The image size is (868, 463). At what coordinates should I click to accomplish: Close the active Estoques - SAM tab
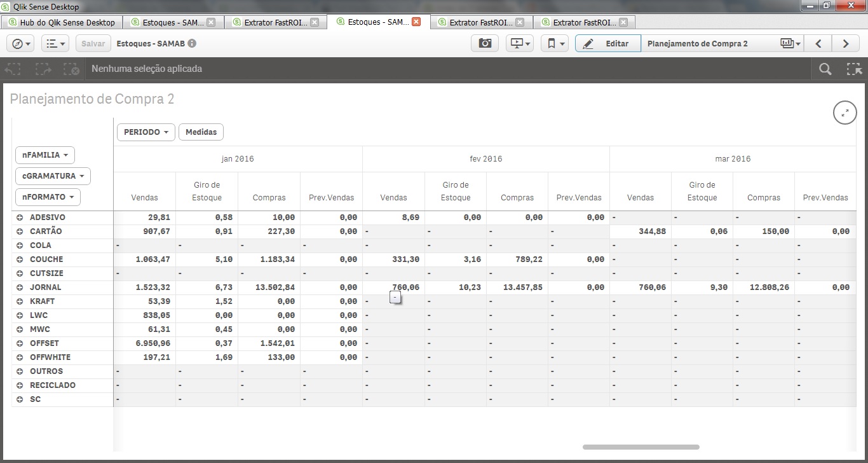point(416,22)
